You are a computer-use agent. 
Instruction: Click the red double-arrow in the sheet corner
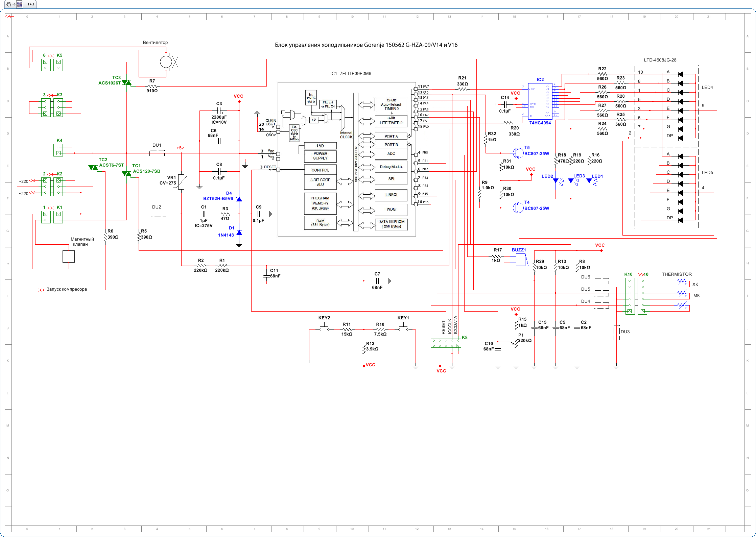[x=9, y=16]
